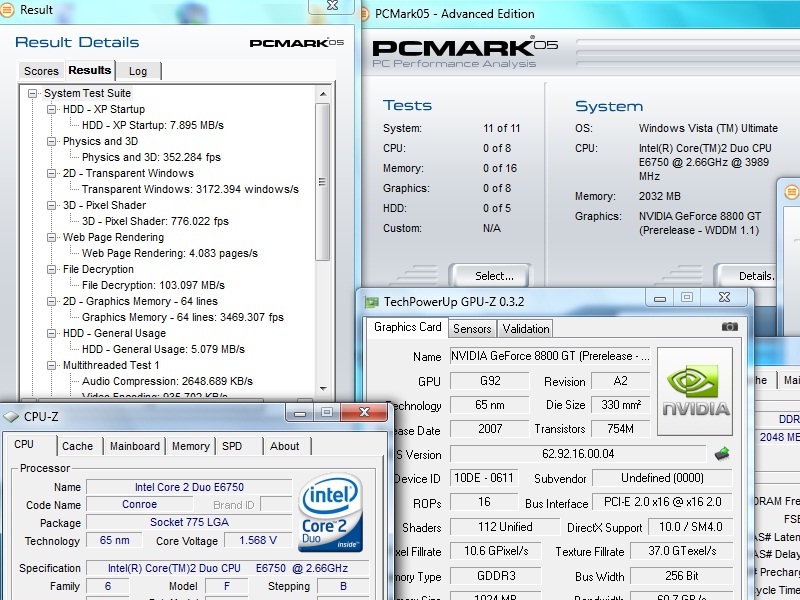Maximize the GPU-Z window
This screenshot has height=600, width=800.
(x=687, y=297)
